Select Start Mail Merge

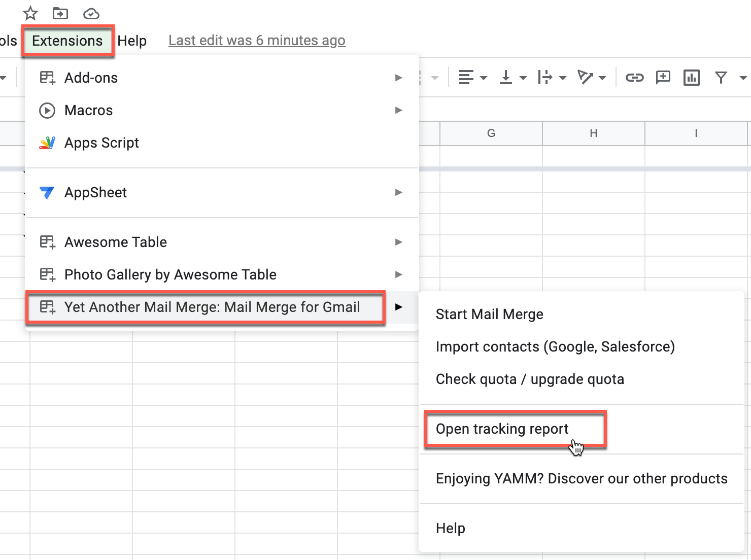click(489, 314)
